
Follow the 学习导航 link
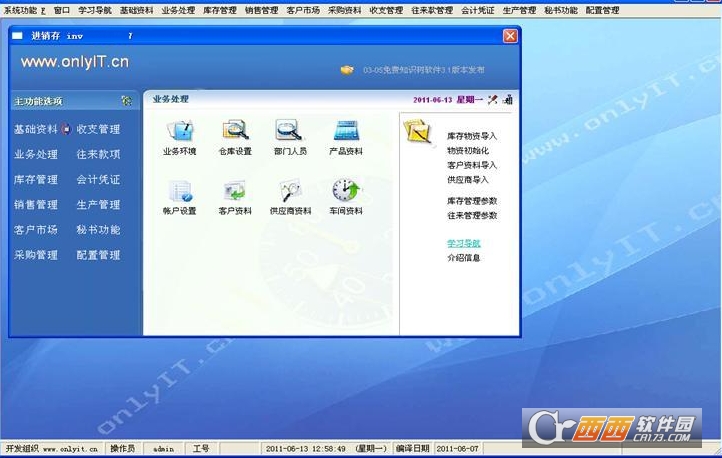point(464,243)
